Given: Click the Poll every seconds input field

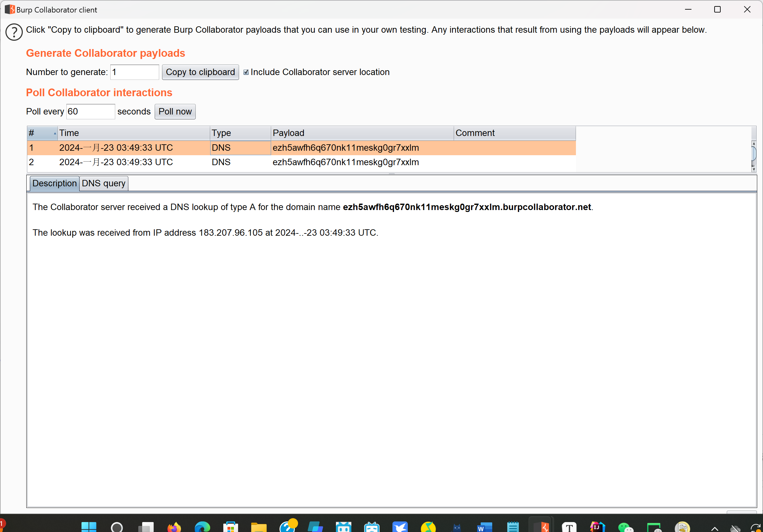Looking at the screenshot, I should (x=90, y=111).
